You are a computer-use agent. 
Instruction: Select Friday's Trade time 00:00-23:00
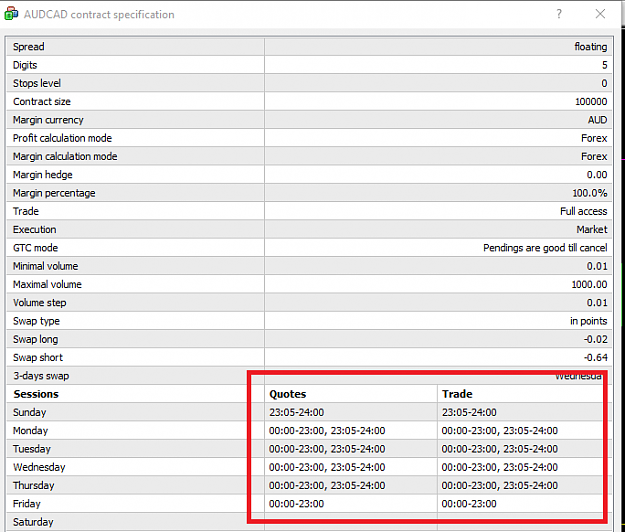click(469, 504)
